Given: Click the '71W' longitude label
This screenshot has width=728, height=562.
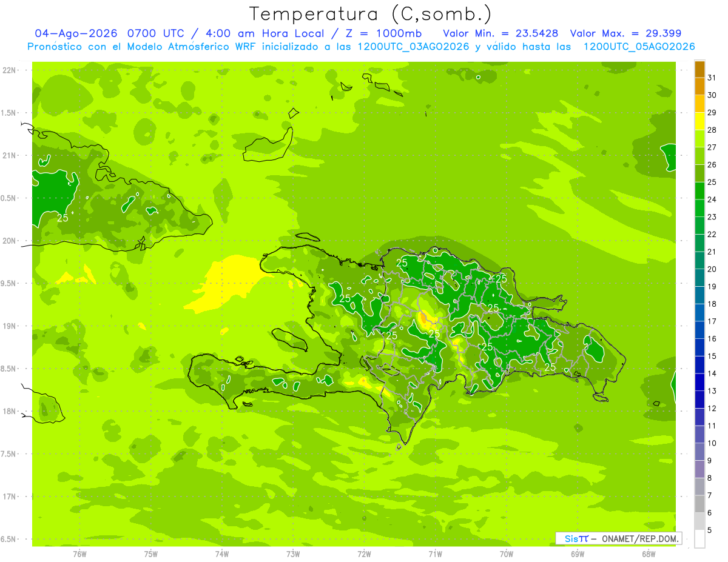Looking at the screenshot, I should (435, 554).
